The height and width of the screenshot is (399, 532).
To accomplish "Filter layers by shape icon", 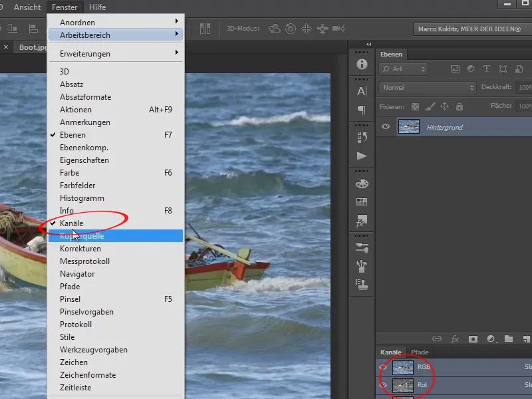I will [503, 69].
